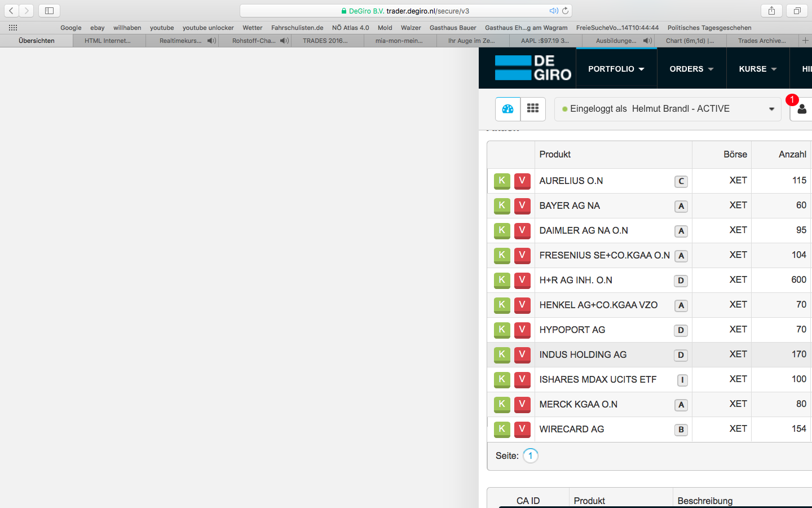Open the Safari share menu

[771, 11]
